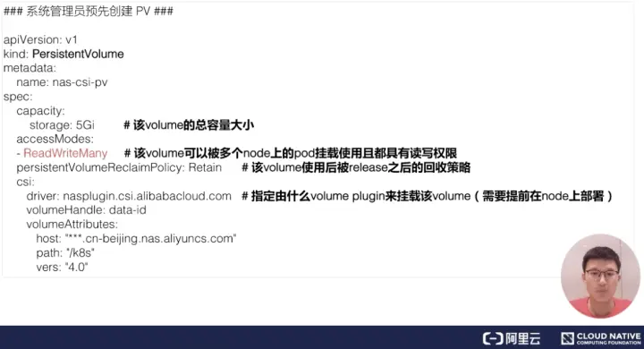This screenshot has width=644, height=349.
Task: Click the path "/k8s" attribute line
Action: 65,253
